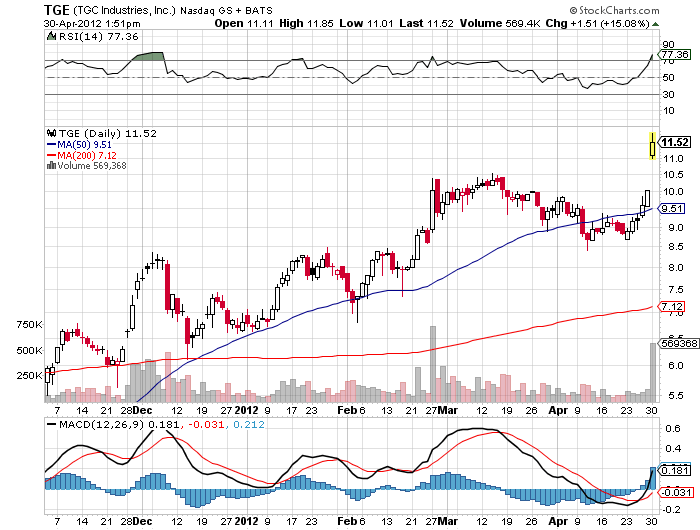Click the 0.6 MACD axis label
The height and width of the screenshot is (530, 700).
coord(672,429)
